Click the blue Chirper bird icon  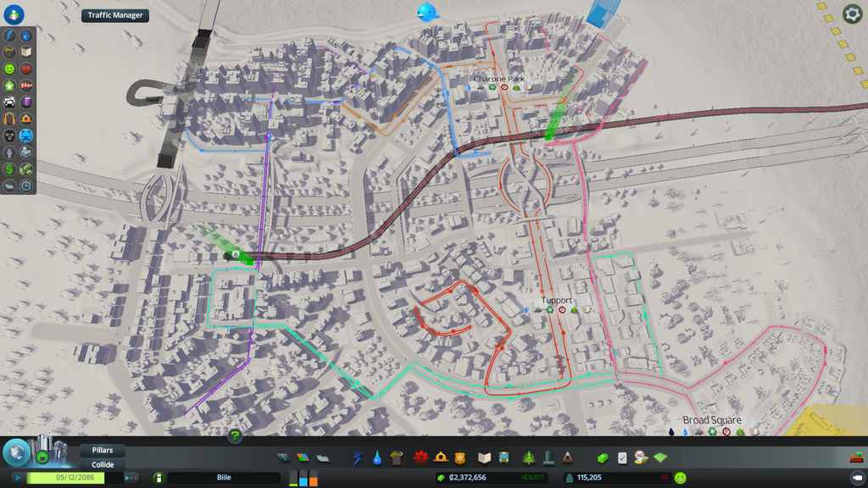click(427, 12)
